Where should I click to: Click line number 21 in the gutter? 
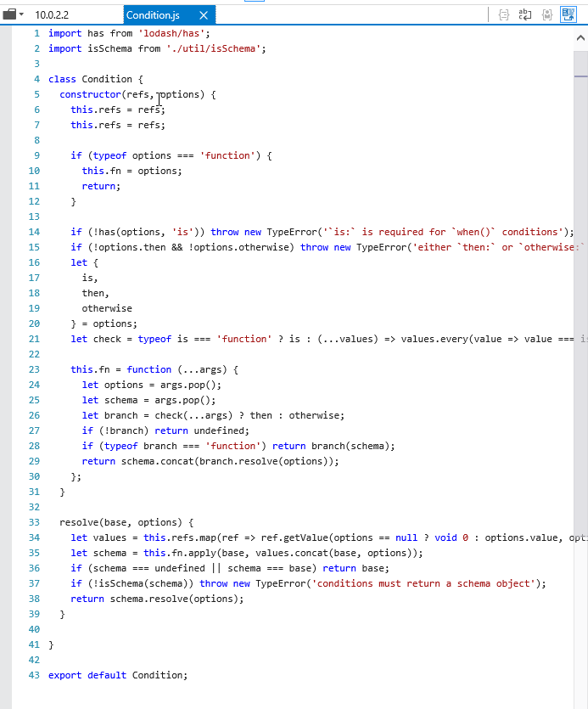34,339
